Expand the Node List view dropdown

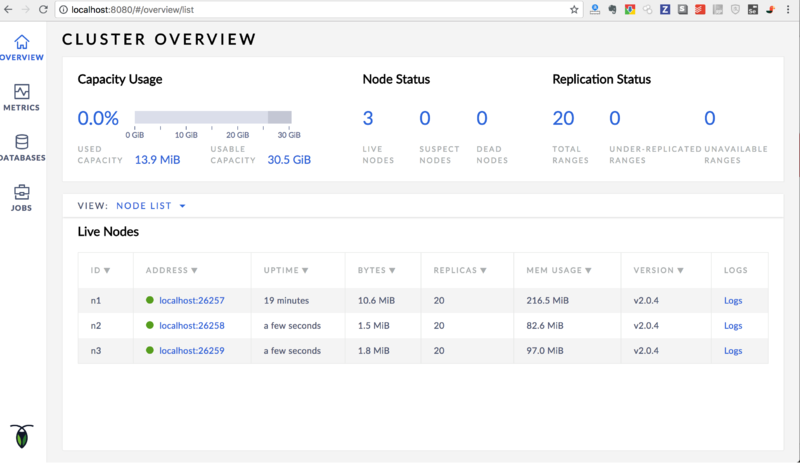click(x=151, y=206)
